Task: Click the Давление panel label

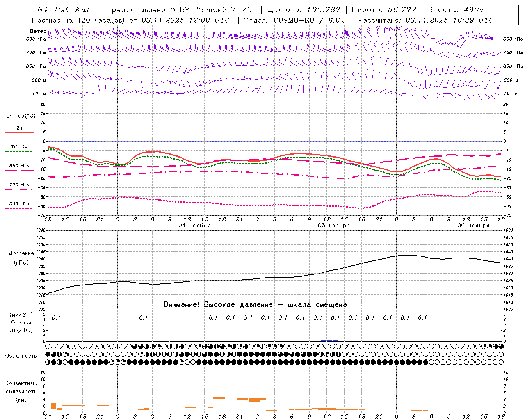Action: click(21, 253)
